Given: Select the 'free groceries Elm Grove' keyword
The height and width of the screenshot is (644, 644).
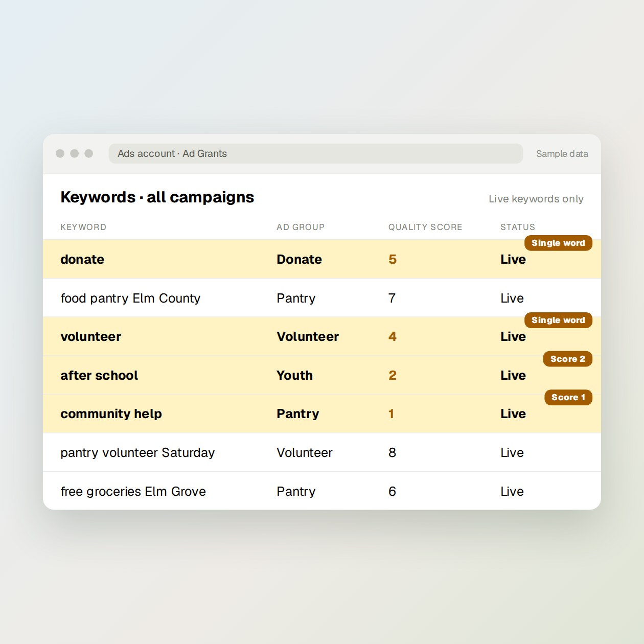Looking at the screenshot, I should point(133,491).
